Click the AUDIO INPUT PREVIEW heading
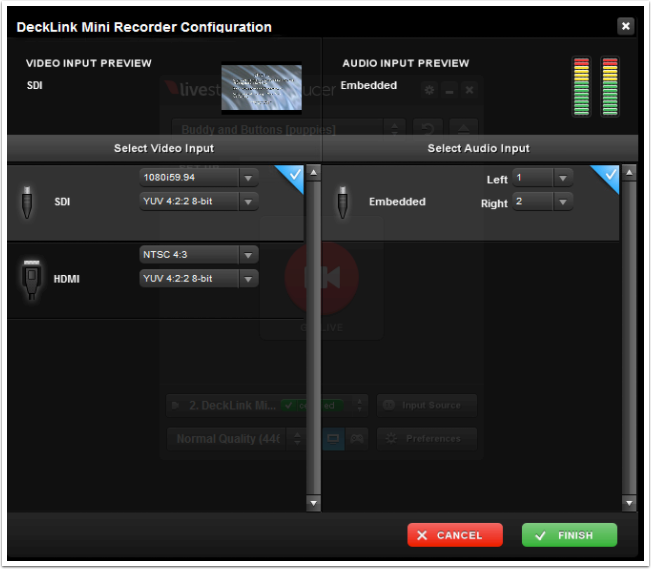This screenshot has width=651, height=569. (406, 63)
